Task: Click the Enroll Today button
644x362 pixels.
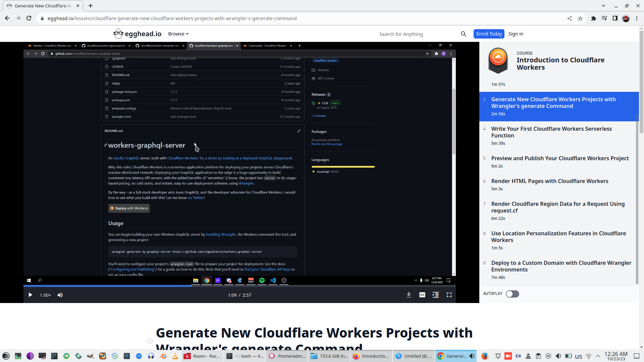Action: tap(489, 34)
